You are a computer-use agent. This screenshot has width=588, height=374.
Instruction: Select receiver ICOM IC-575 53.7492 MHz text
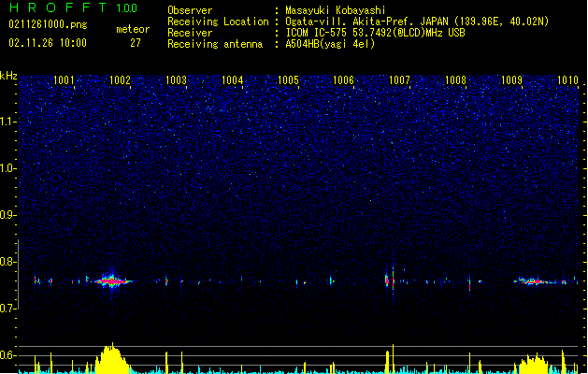pyautogui.click(x=376, y=33)
